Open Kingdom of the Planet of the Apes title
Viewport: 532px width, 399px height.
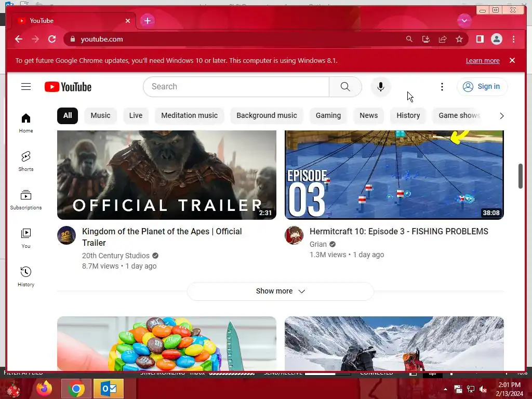tap(162, 237)
